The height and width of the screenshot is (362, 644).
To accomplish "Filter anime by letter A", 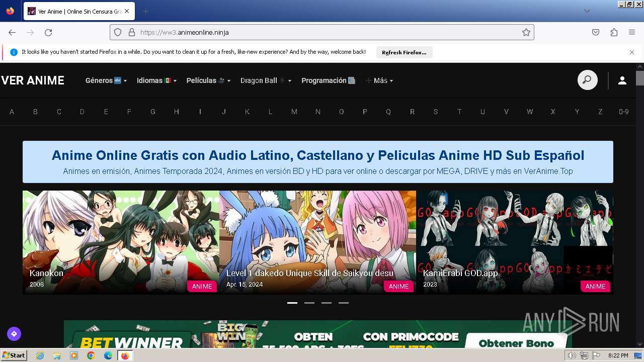I will (12, 112).
